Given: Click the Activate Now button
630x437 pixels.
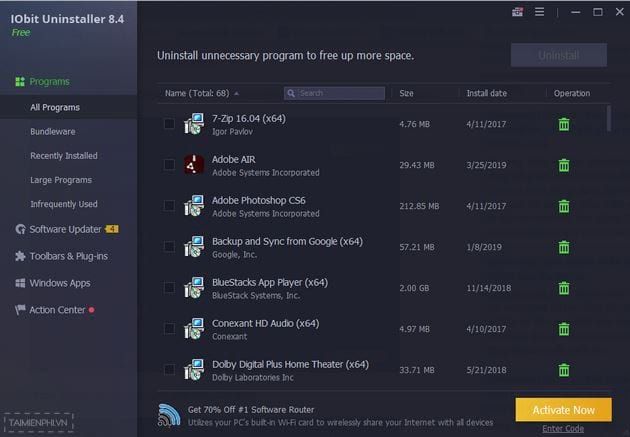Looking at the screenshot, I should tap(564, 410).
